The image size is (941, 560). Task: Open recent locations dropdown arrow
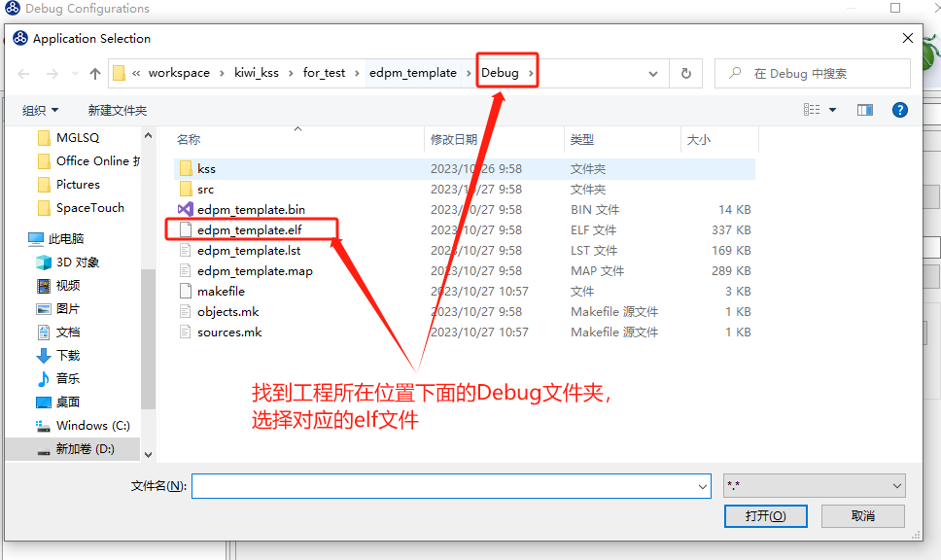75,74
